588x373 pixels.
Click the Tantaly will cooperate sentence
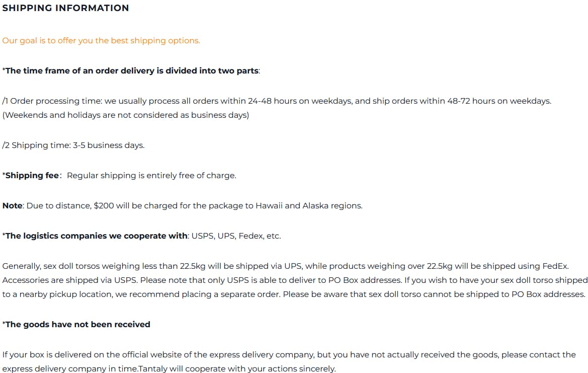coord(236,369)
